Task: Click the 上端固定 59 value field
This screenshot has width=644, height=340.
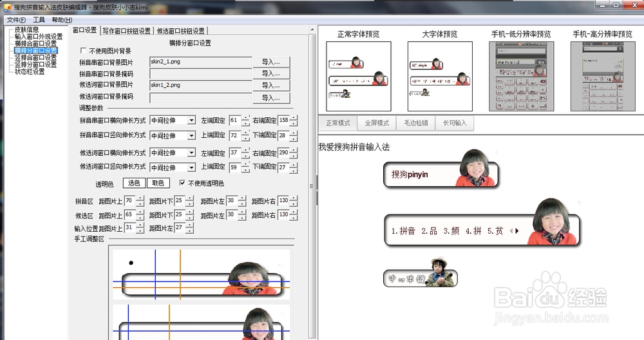Action: (235, 167)
